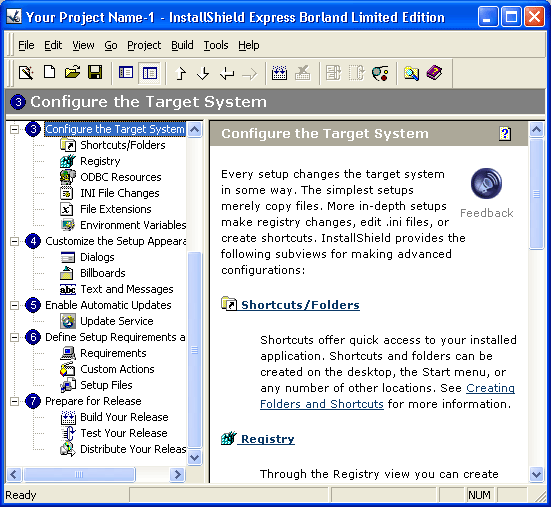
Task: Click the content pane vertical scrollbar thumb
Action: click(537, 194)
